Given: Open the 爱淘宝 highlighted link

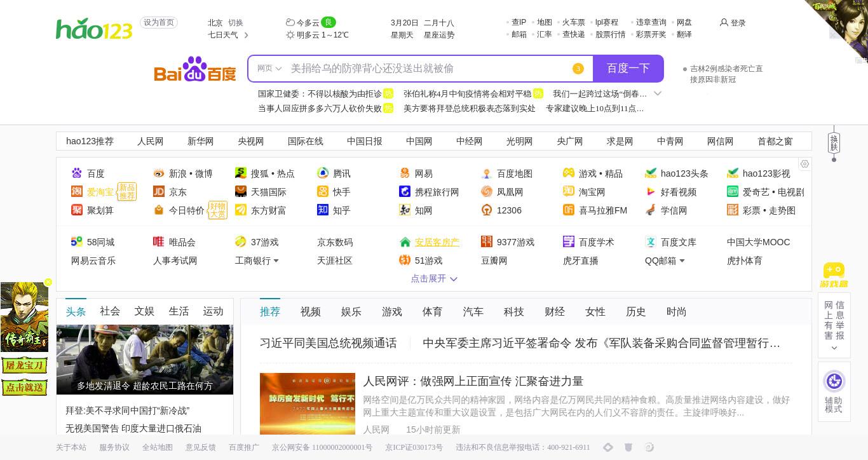Looking at the screenshot, I should click(100, 191).
